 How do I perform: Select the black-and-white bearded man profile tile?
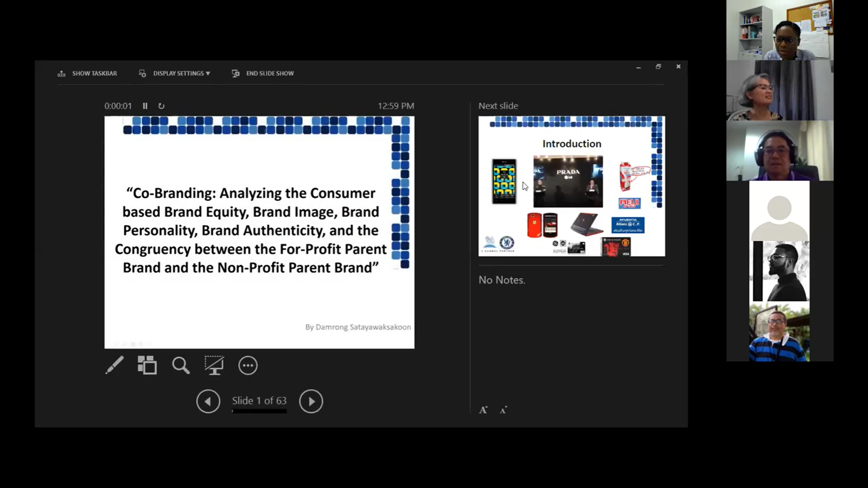click(x=779, y=271)
